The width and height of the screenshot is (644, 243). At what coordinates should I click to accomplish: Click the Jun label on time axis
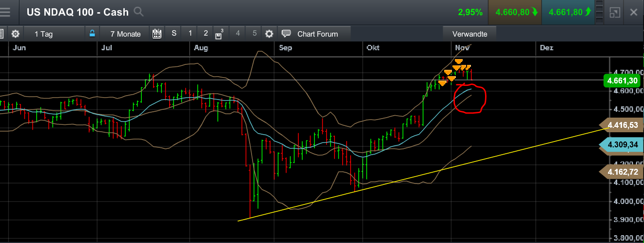(x=19, y=48)
